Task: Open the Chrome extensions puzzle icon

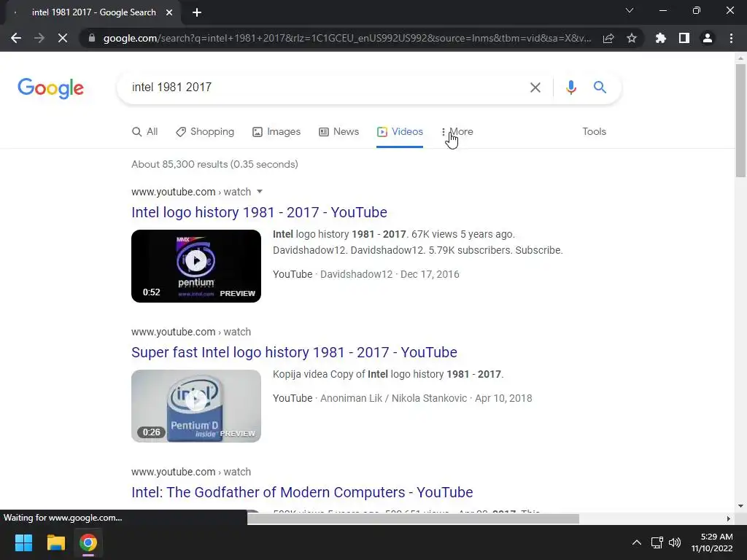Action: click(660, 38)
